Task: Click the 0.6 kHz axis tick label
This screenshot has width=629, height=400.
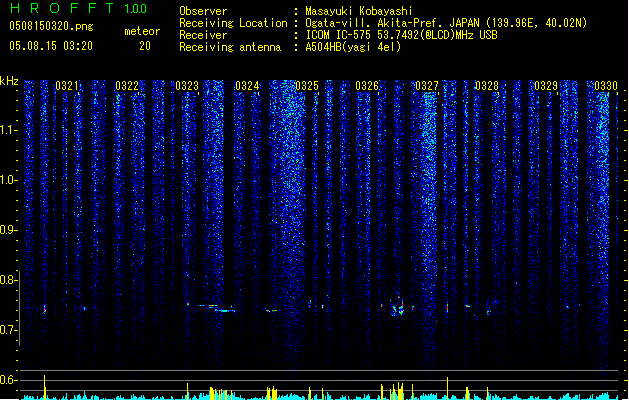Action: 8,380
